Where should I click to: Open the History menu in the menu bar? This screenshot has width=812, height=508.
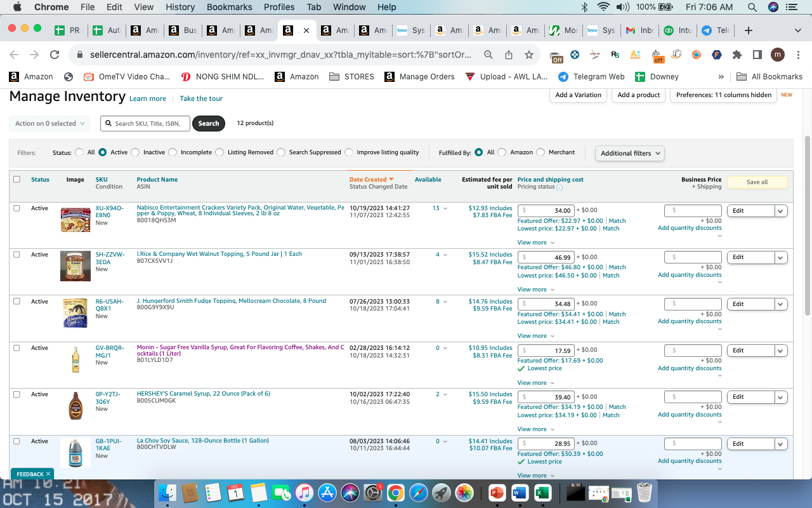180,7
